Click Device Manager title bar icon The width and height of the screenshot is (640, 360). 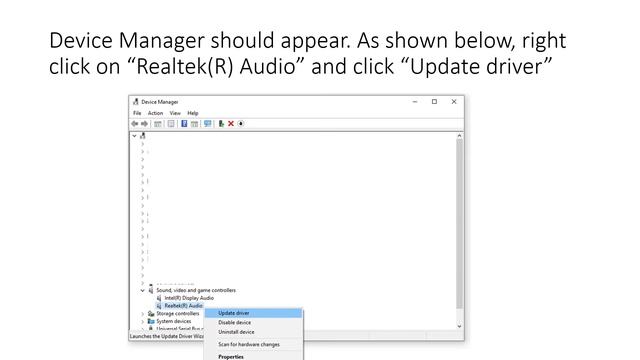[x=136, y=102]
